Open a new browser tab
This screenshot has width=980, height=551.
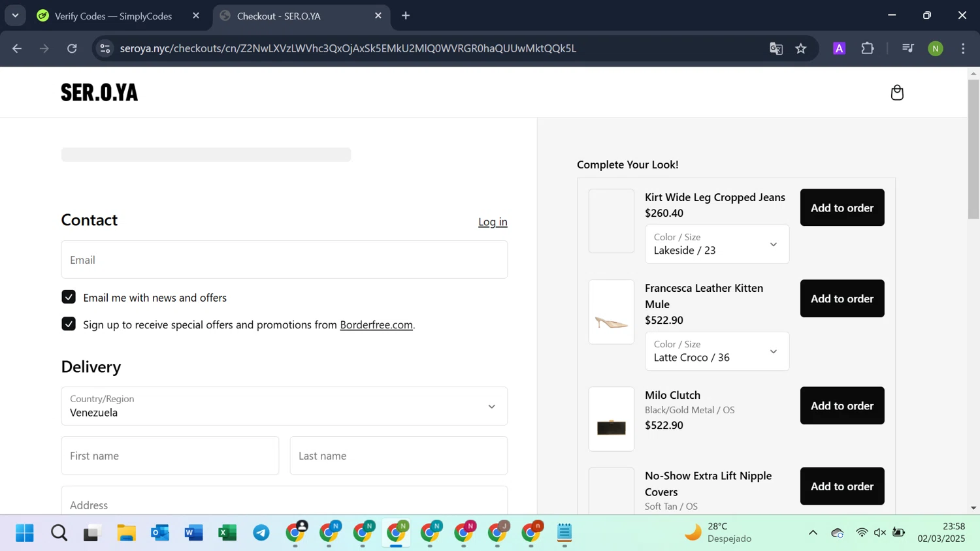tap(406, 16)
